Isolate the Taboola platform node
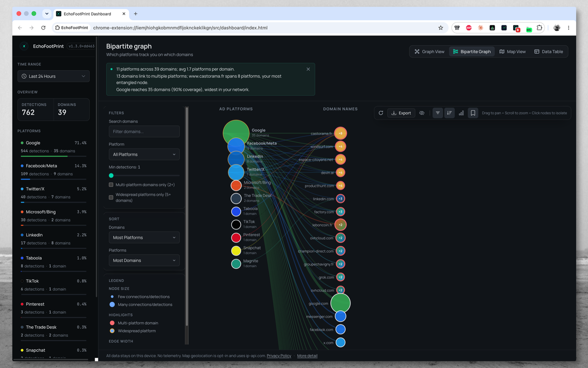The height and width of the screenshot is (368, 588). click(236, 212)
